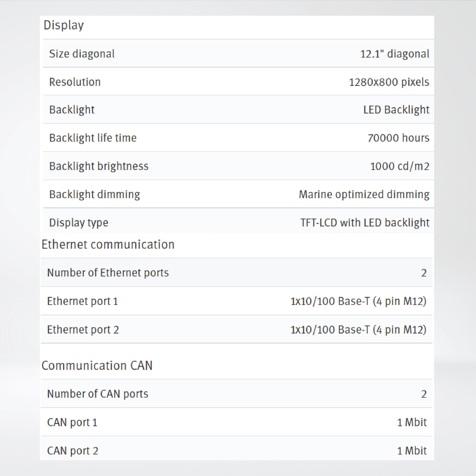The image size is (476, 476).
Task: Select the Resolution row label
Action: pyautogui.click(x=75, y=82)
